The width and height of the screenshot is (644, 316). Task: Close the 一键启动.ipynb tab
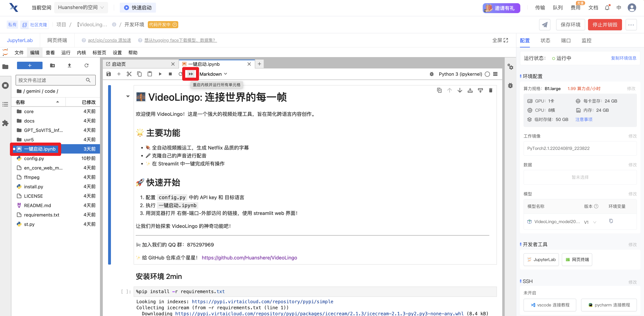[x=249, y=64]
